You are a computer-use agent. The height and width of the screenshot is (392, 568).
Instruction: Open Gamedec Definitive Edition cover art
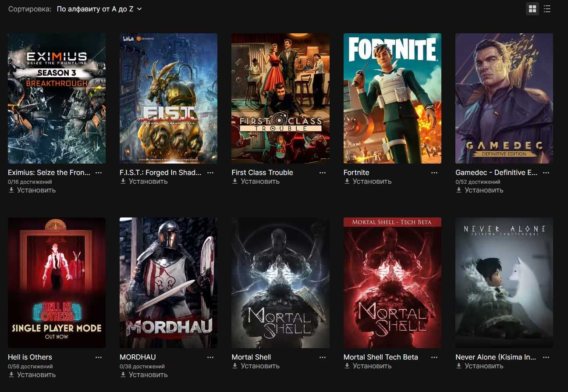[x=504, y=98]
